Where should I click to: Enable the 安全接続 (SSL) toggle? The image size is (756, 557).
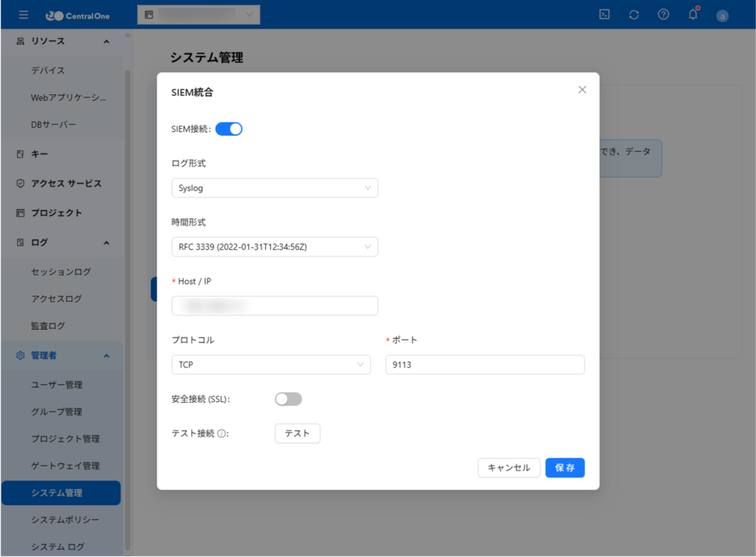pyautogui.click(x=289, y=399)
